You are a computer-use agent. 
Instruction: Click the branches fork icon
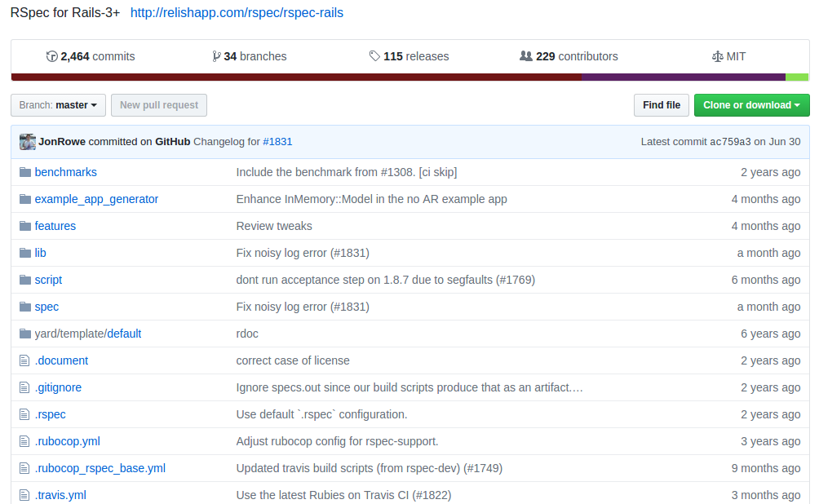click(x=216, y=56)
